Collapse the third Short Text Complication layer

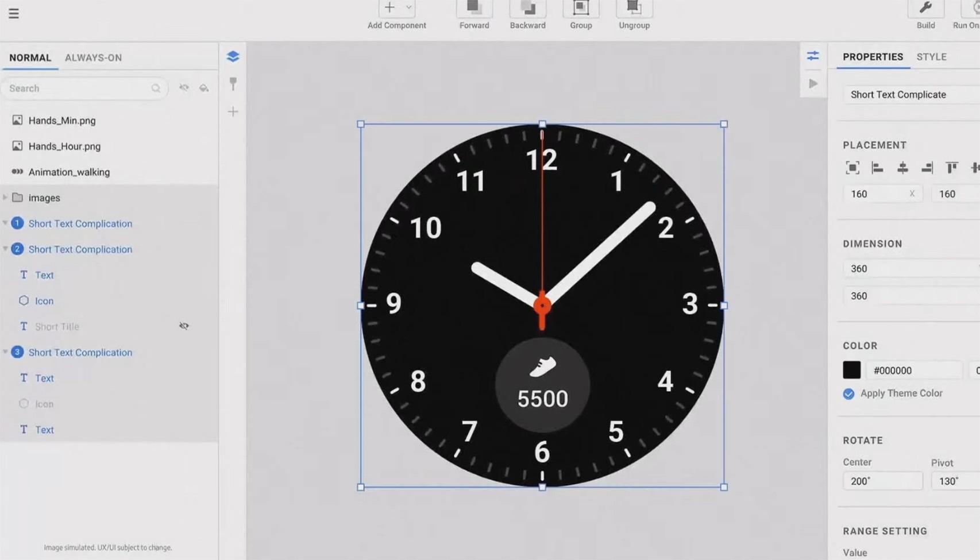click(x=5, y=352)
